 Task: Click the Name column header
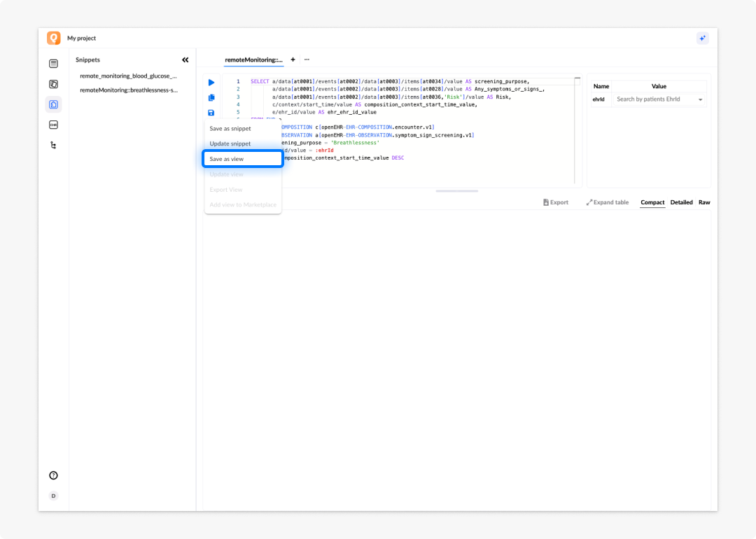601,86
